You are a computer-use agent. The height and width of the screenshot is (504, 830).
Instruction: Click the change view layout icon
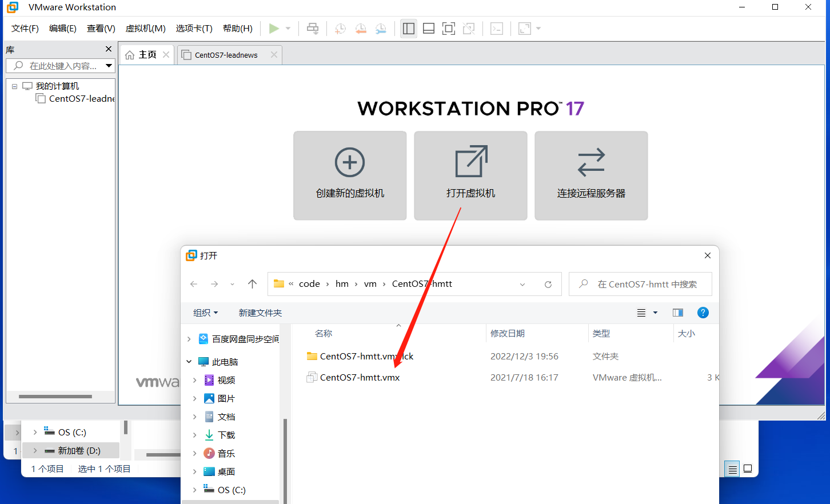(x=641, y=313)
